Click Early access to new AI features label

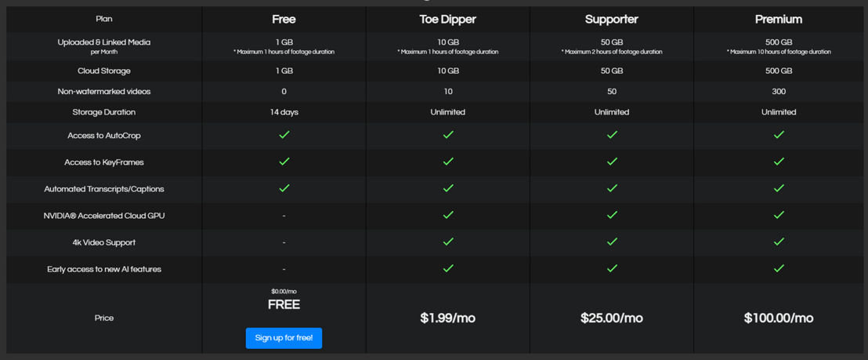(x=104, y=269)
